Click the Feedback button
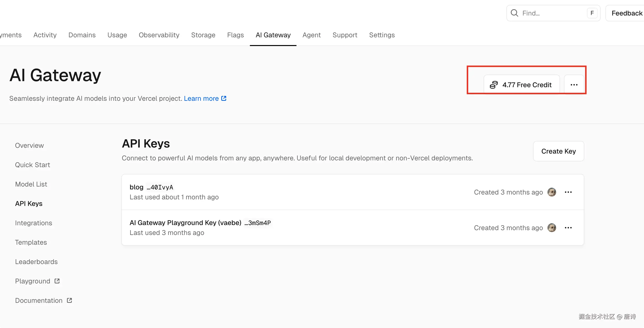 [627, 13]
